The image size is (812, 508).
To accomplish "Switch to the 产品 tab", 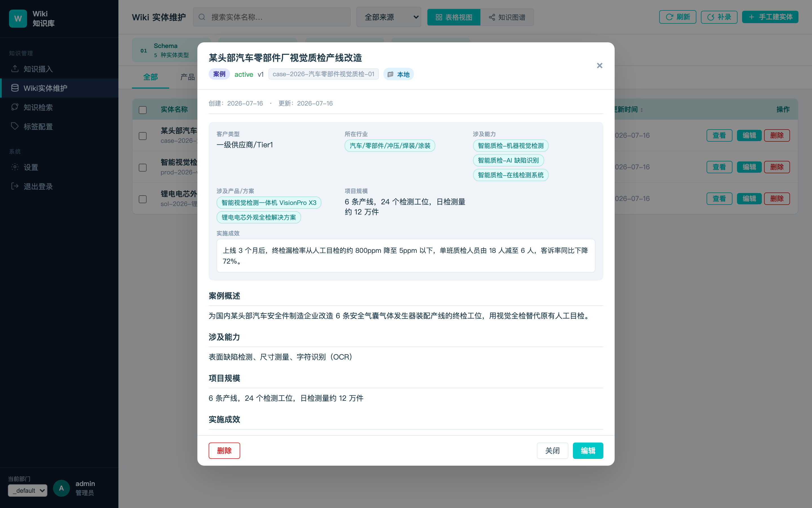I will [187, 77].
